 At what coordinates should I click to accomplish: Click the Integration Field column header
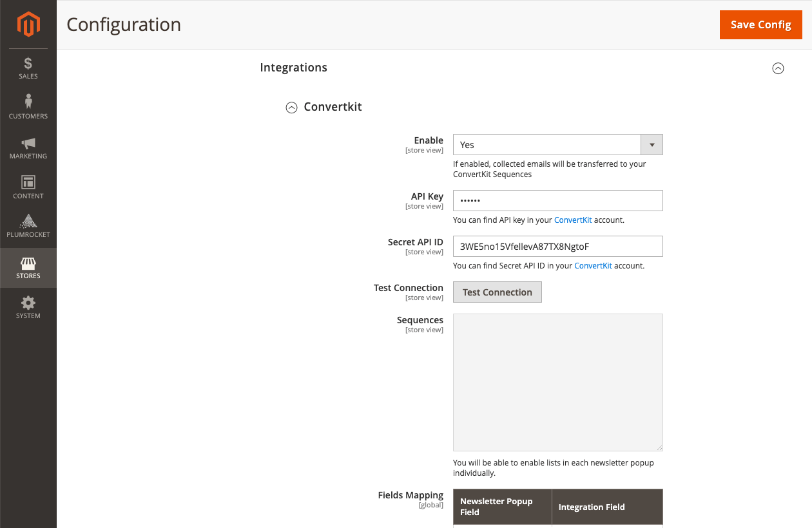pos(591,507)
